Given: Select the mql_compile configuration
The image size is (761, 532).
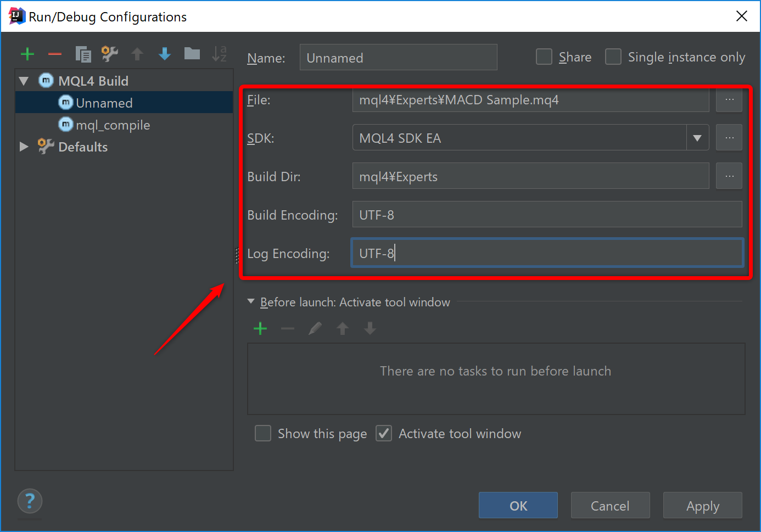Looking at the screenshot, I should (113, 125).
